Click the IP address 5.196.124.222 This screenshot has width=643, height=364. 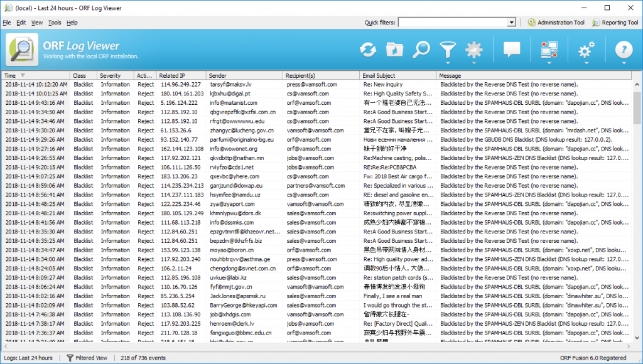point(179,103)
